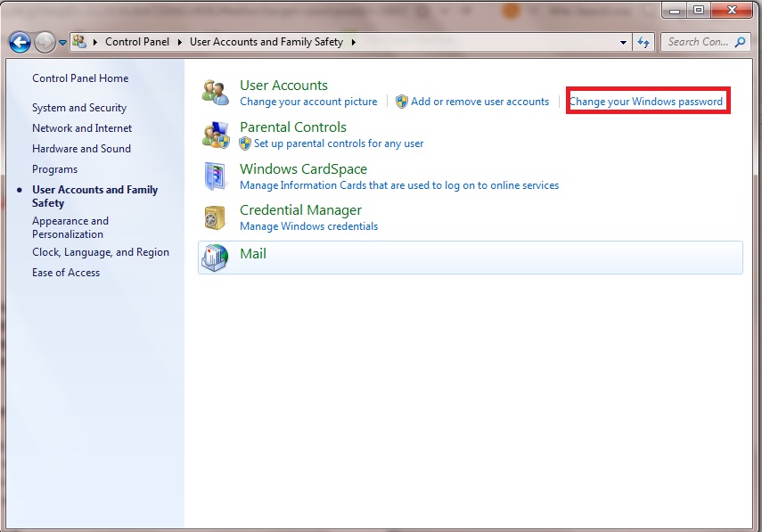The image size is (762, 532).
Task: Close the Control Panel window
Action: coord(732,10)
